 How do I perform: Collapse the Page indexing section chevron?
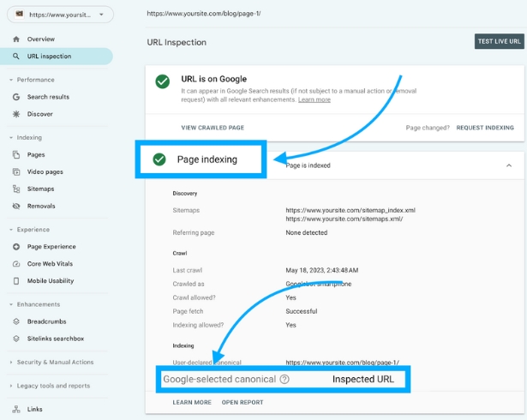509,165
